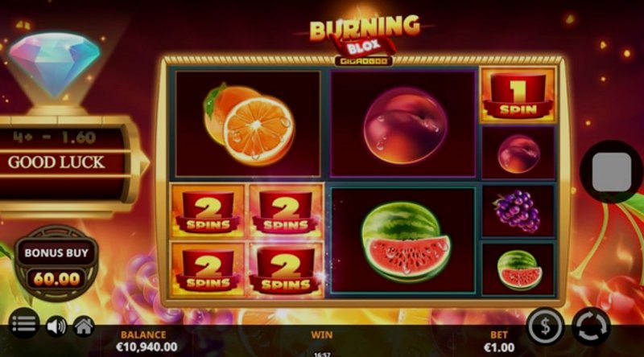Click the 1 Spin scatter tile

point(518,96)
